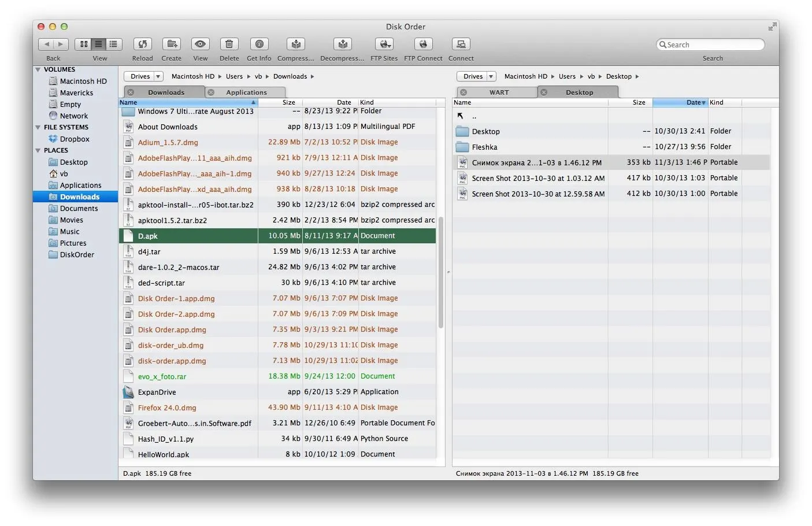Click the Back navigation button
812x526 pixels.
click(46, 44)
